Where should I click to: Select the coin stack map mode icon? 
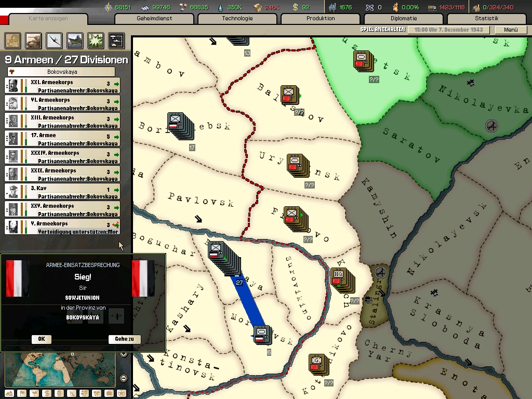coord(59,394)
